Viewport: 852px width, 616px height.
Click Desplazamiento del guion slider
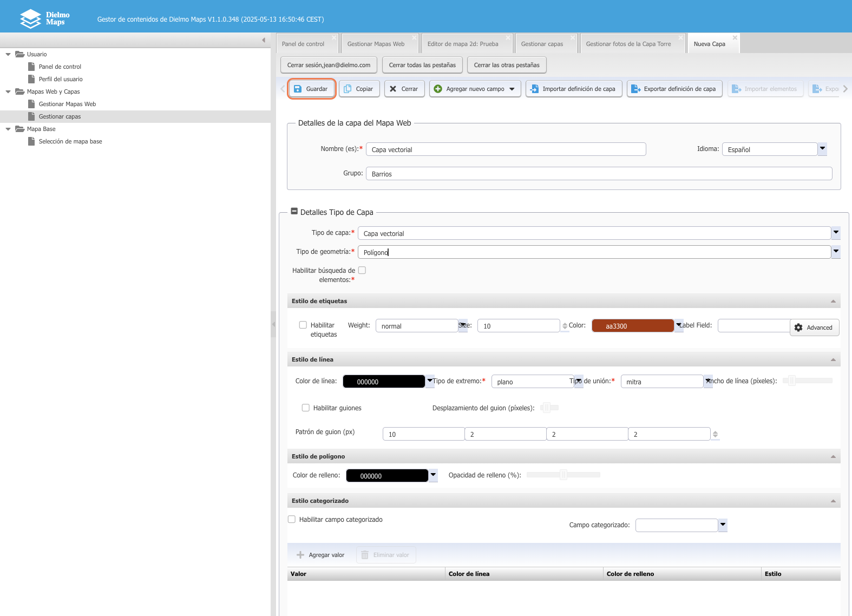(549, 408)
